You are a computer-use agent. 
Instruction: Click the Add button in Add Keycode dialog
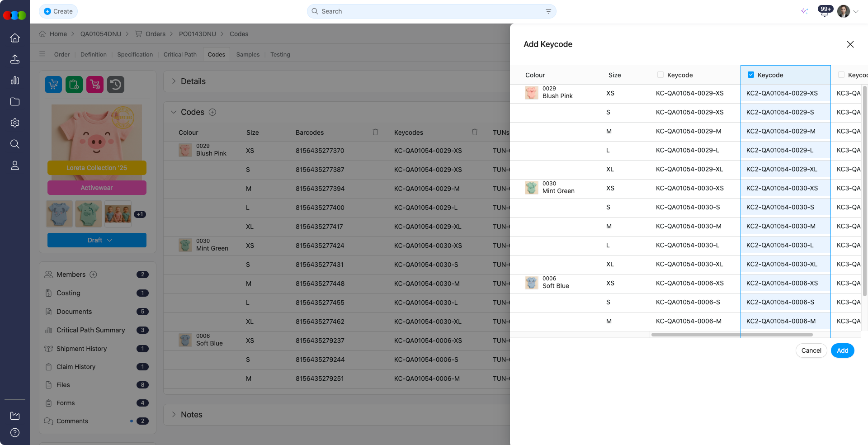842,350
